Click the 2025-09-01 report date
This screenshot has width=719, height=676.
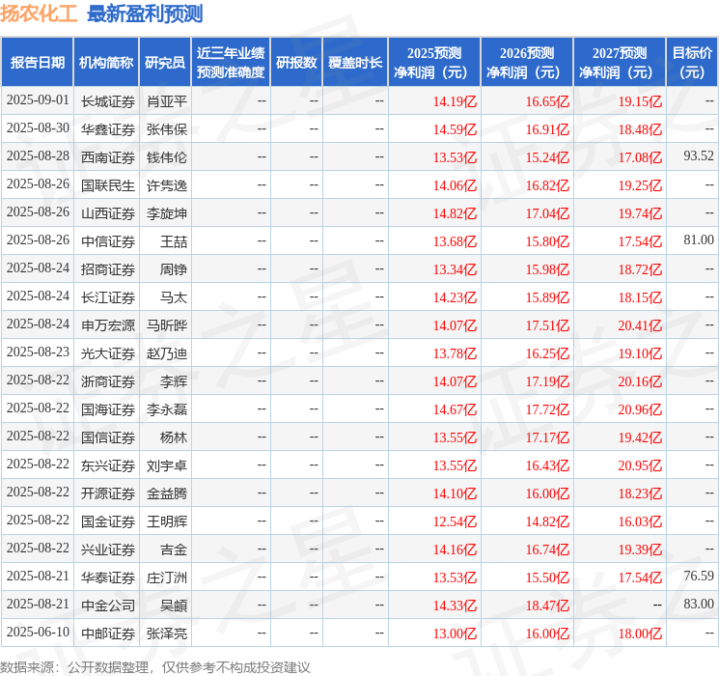click(38, 100)
